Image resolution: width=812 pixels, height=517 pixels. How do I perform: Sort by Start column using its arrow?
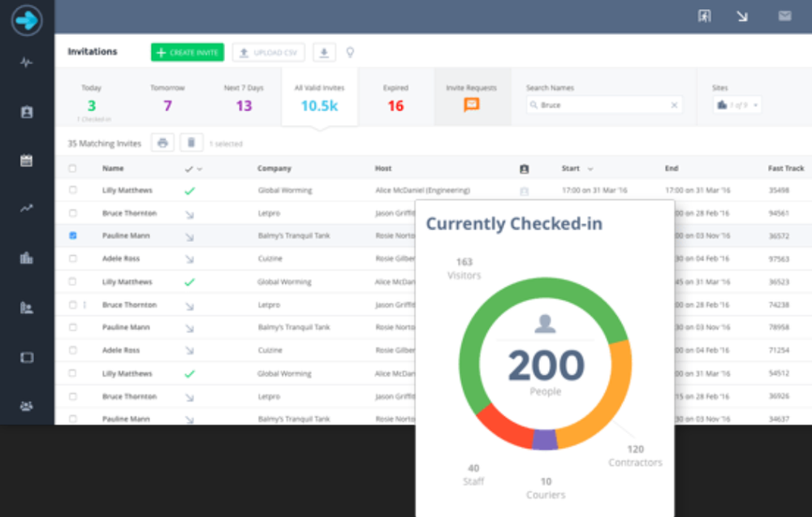(589, 168)
